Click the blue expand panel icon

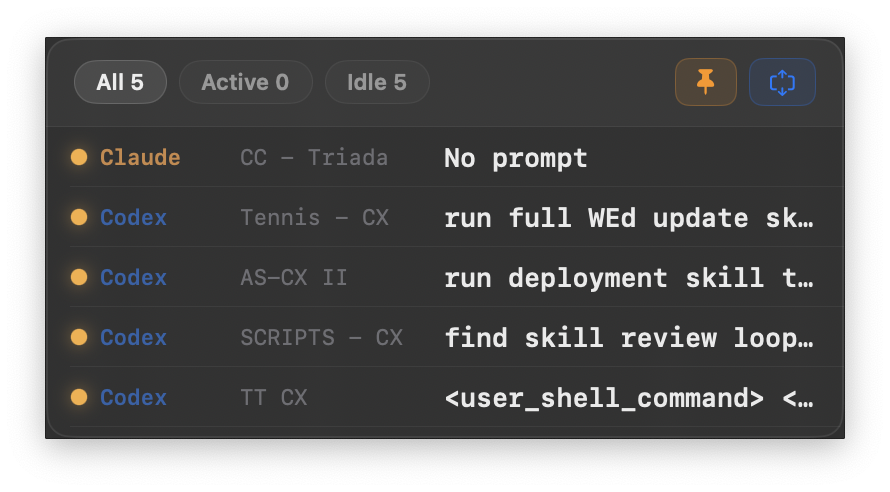click(x=782, y=82)
